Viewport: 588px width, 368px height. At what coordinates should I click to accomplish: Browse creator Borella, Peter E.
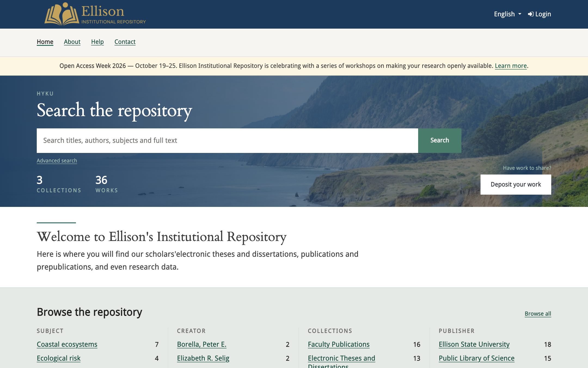[202, 344]
